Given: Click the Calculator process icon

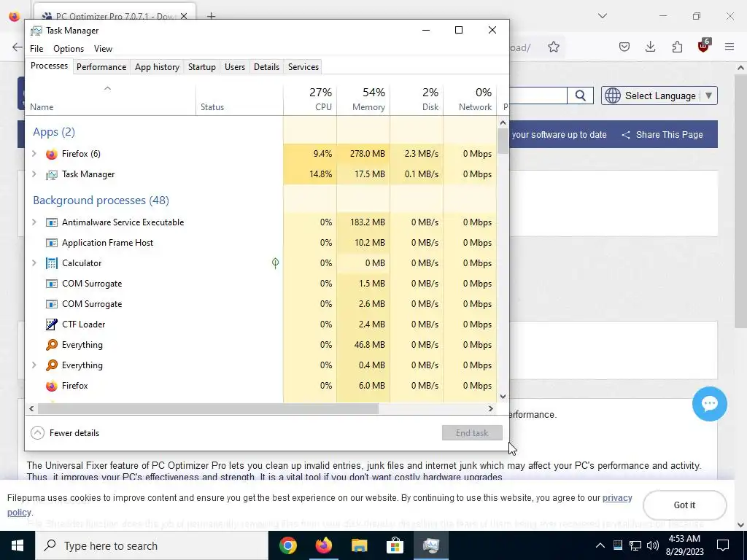Looking at the screenshot, I should click(52, 263).
